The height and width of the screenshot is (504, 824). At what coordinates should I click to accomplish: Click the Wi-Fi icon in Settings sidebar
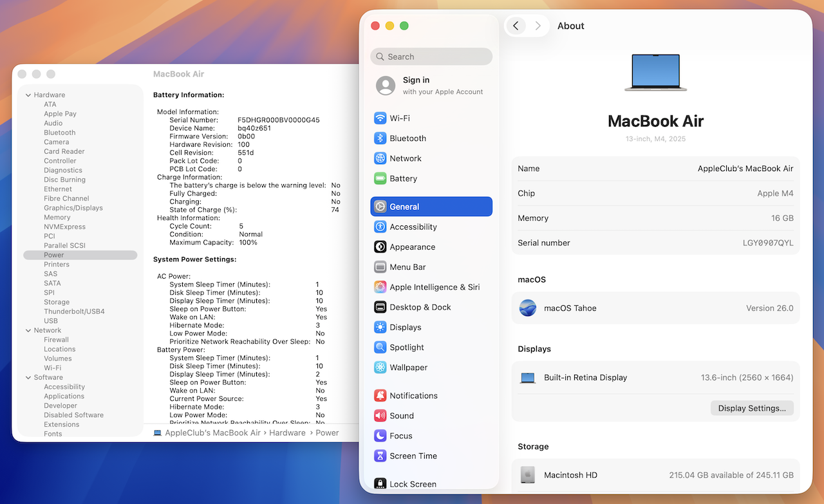(380, 118)
